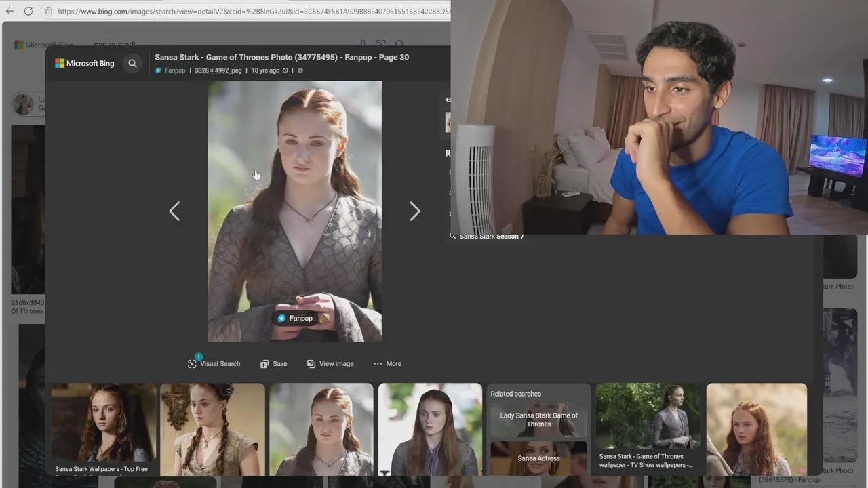The width and height of the screenshot is (868, 488).
Task: Search 'Lady Sansa Stark Game of Thrones'
Action: [x=539, y=420]
